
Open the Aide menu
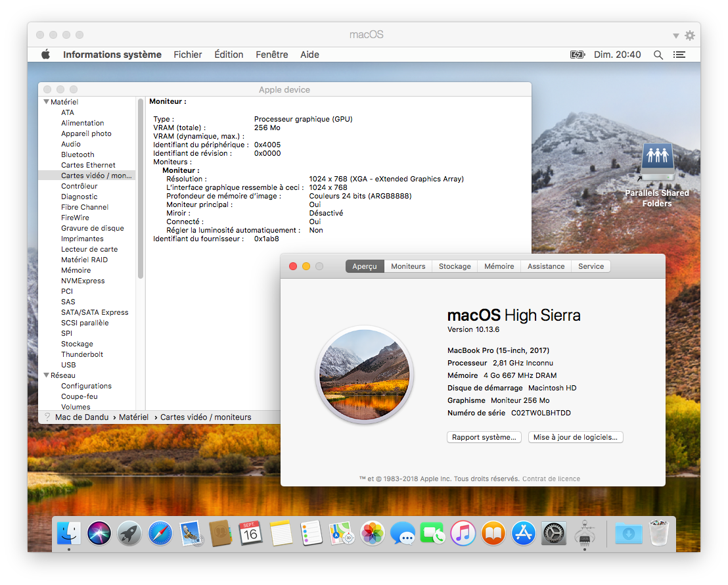click(x=309, y=55)
